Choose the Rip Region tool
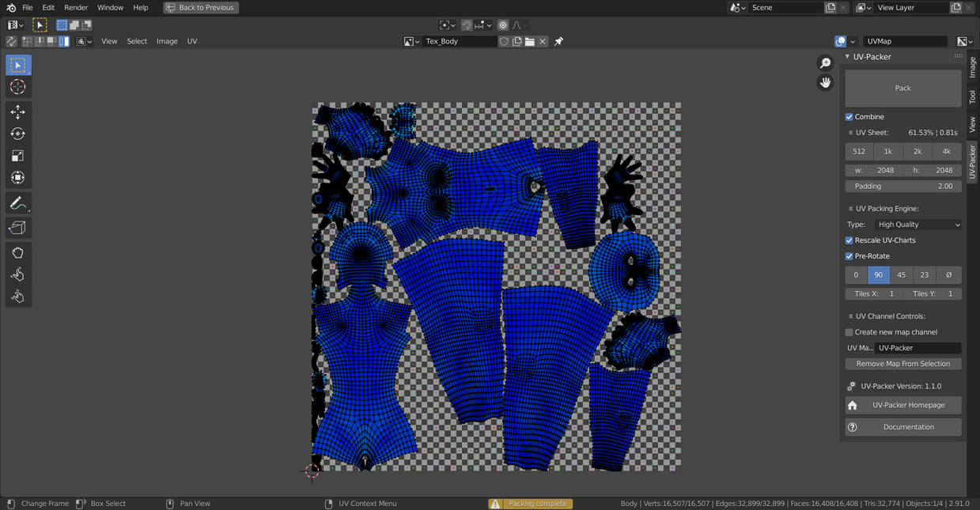 [17, 228]
